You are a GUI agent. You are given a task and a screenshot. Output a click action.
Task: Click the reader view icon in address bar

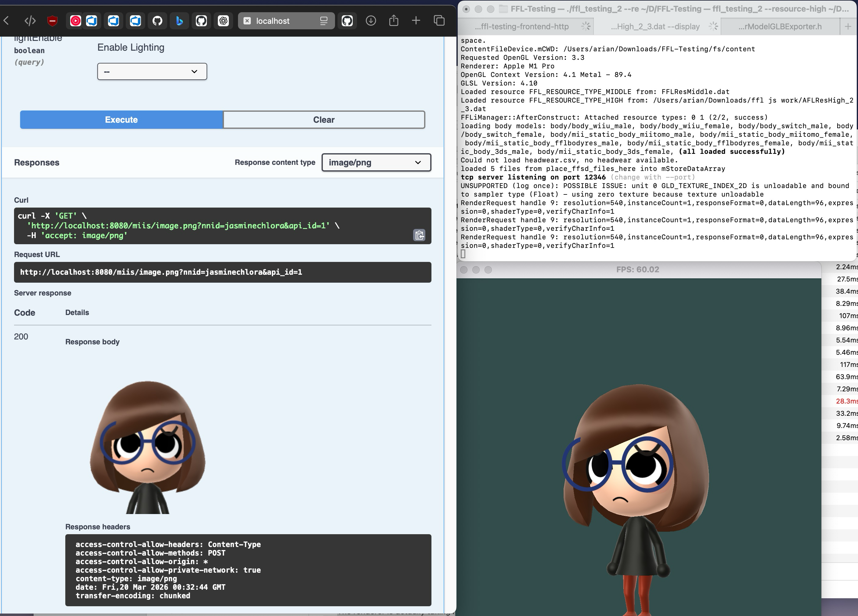pos(323,21)
